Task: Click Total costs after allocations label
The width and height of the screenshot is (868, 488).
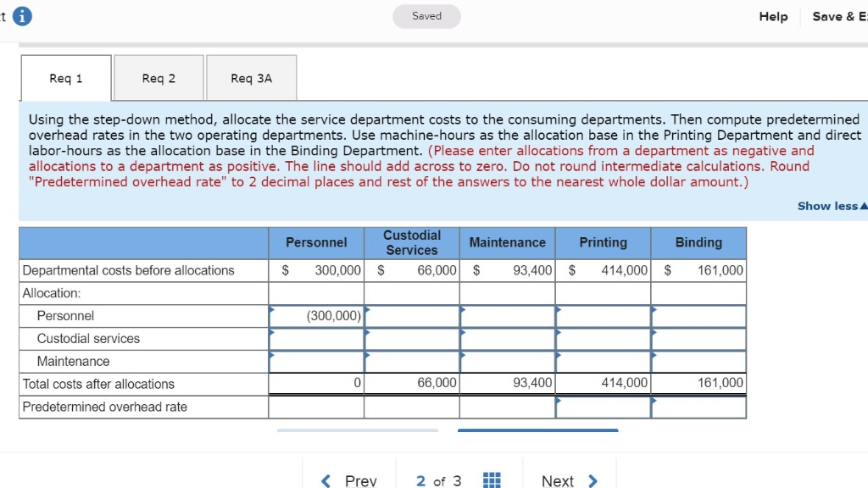Action: (x=98, y=384)
